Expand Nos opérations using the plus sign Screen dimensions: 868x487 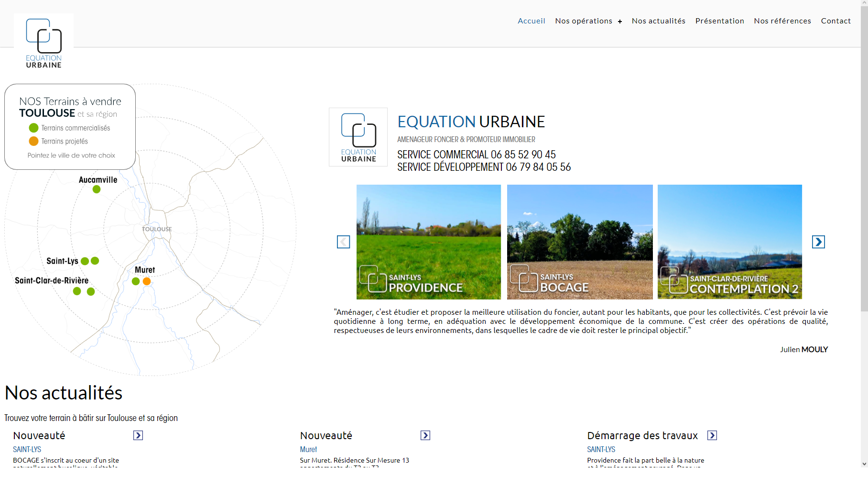tap(620, 21)
